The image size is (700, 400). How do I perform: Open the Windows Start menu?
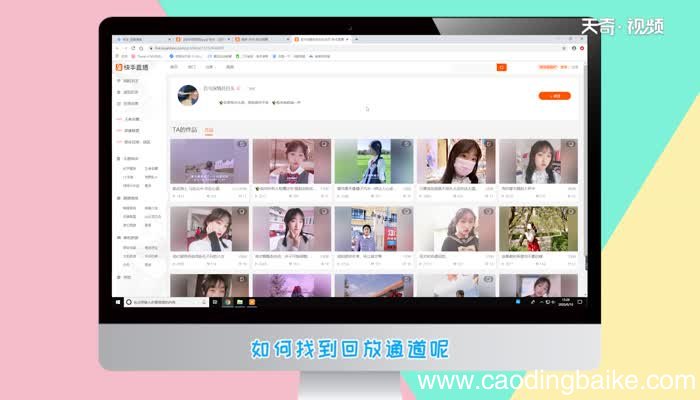coord(118,302)
